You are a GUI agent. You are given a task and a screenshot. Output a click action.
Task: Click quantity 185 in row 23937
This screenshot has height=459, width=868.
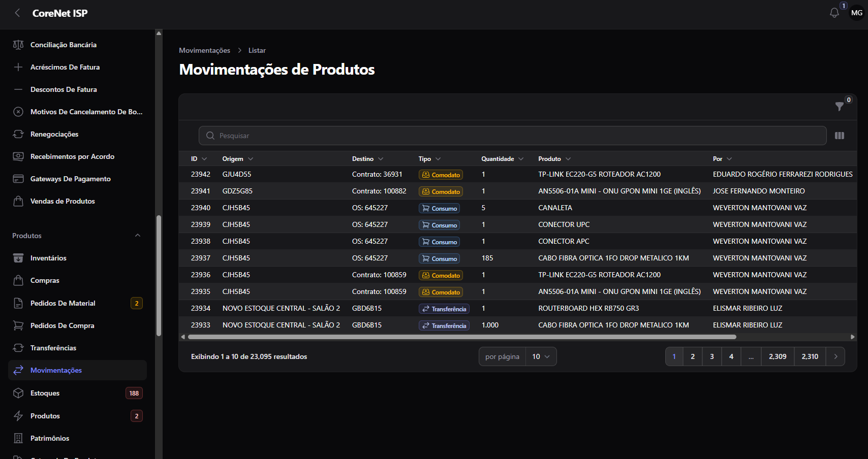point(487,258)
